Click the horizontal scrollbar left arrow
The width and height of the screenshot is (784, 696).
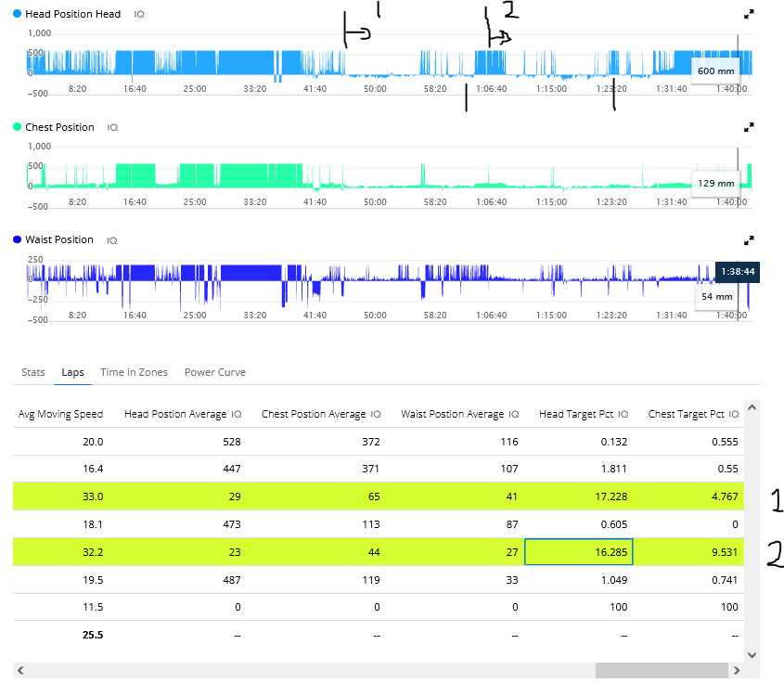tap(20, 670)
